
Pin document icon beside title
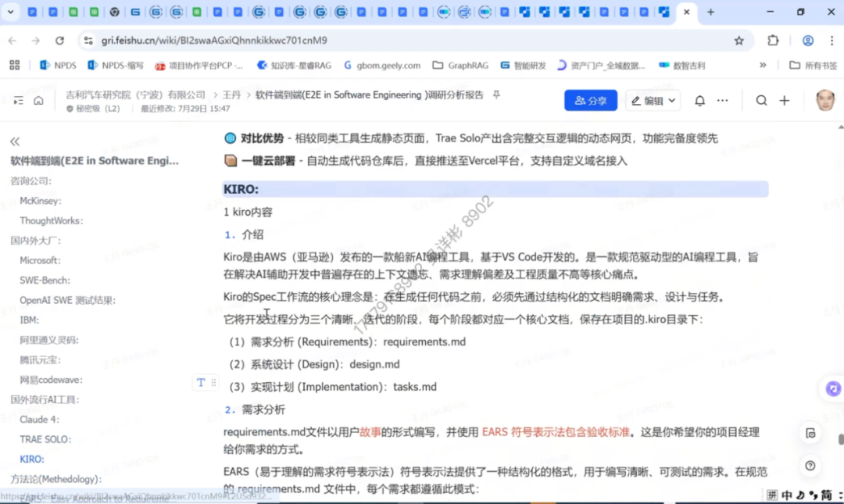pyautogui.click(x=496, y=95)
